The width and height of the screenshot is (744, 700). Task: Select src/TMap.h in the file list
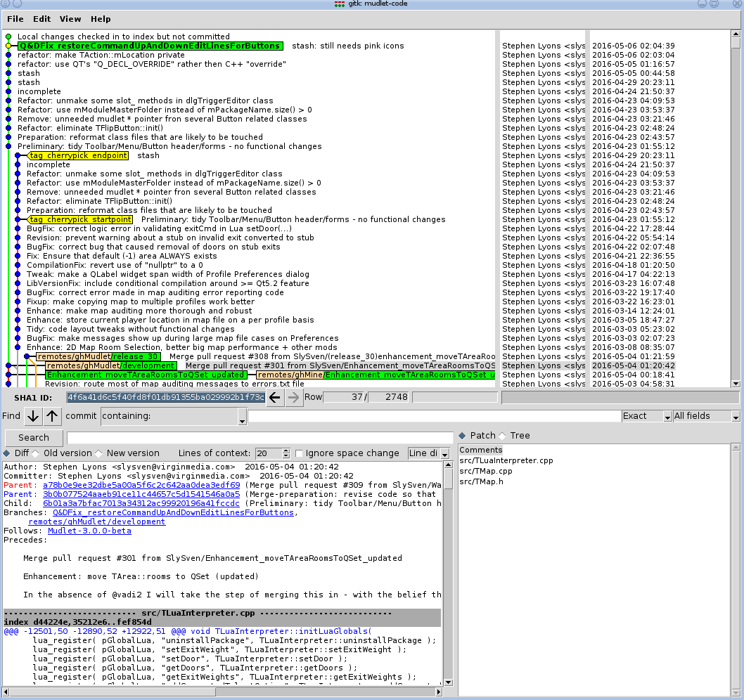[481, 481]
